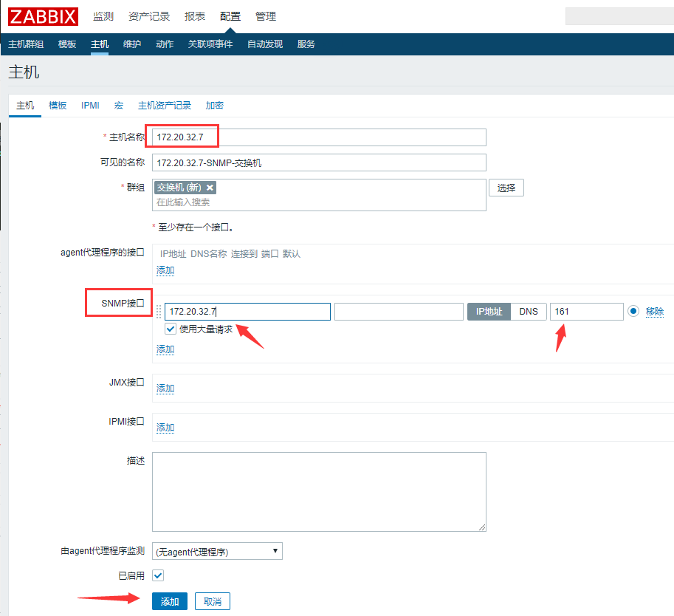This screenshot has height=616, width=674.
Task: Go to 主机 in the blue submenu bar
Action: pyautogui.click(x=100, y=44)
